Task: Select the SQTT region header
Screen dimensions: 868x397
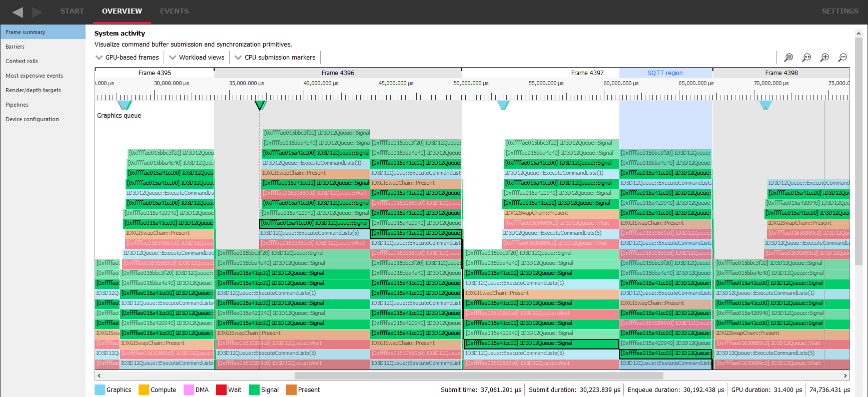Action: pyautogui.click(x=665, y=73)
